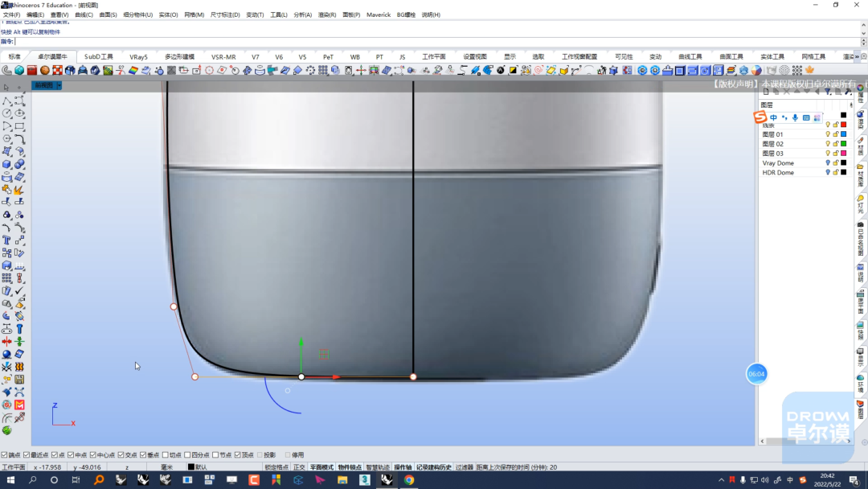Open File Explorer from the taskbar
The height and width of the screenshot is (489, 868).
pyautogui.click(x=342, y=480)
